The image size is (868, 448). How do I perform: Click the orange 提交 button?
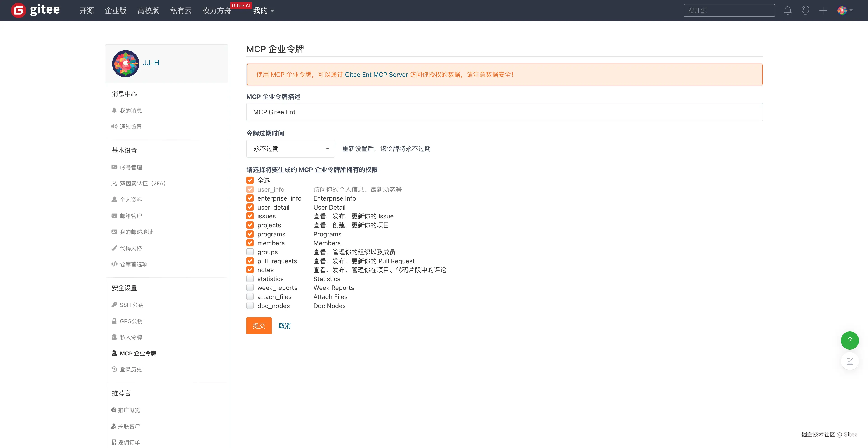coord(259,326)
